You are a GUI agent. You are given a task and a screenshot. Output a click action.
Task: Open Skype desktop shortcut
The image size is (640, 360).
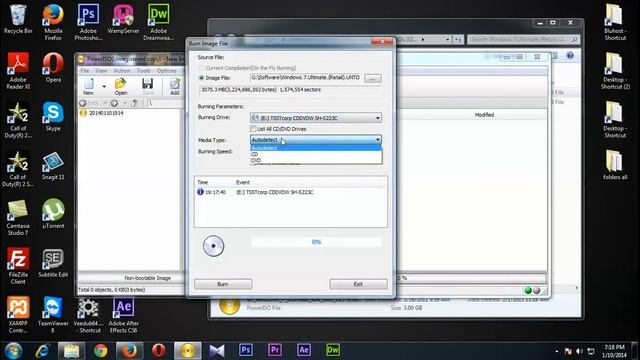coord(53,116)
